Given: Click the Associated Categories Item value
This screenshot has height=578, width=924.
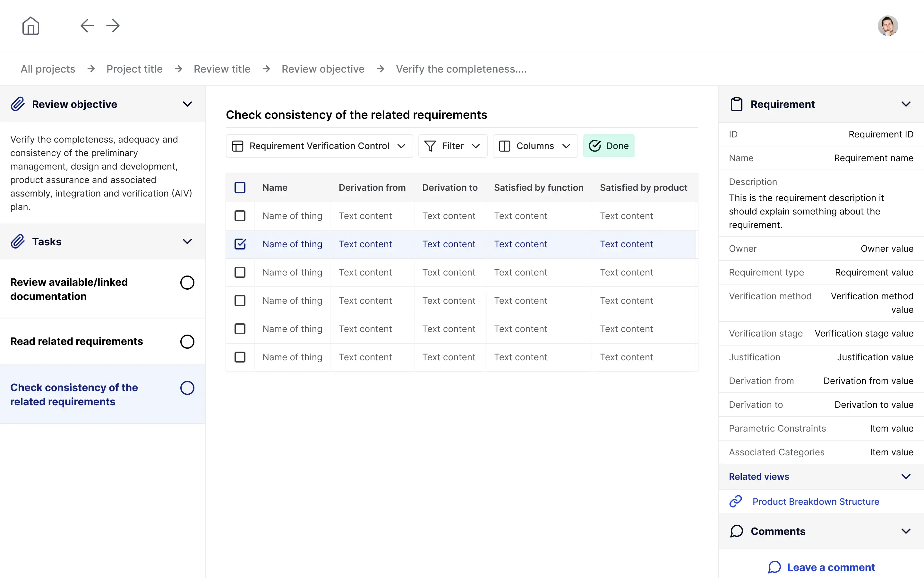Looking at the screenshot, I should pyautogui.click(x=892, y=452).
